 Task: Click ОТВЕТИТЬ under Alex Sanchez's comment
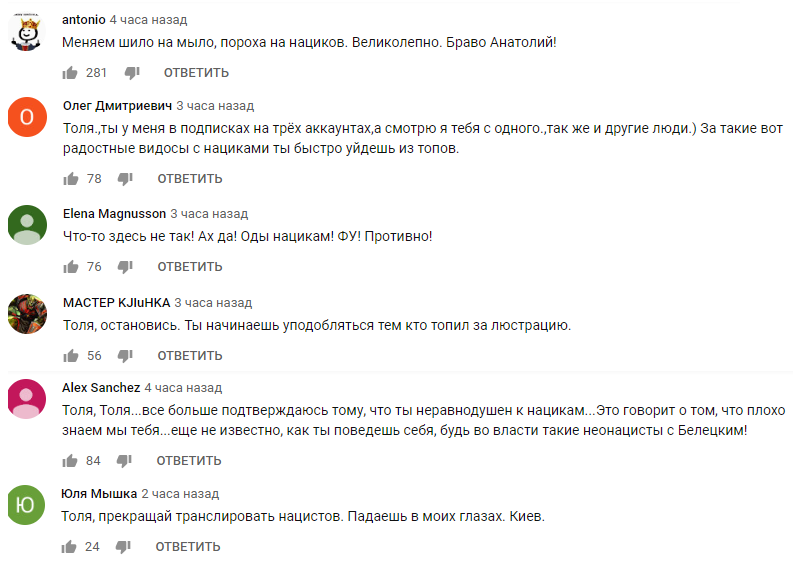(189, 461)
